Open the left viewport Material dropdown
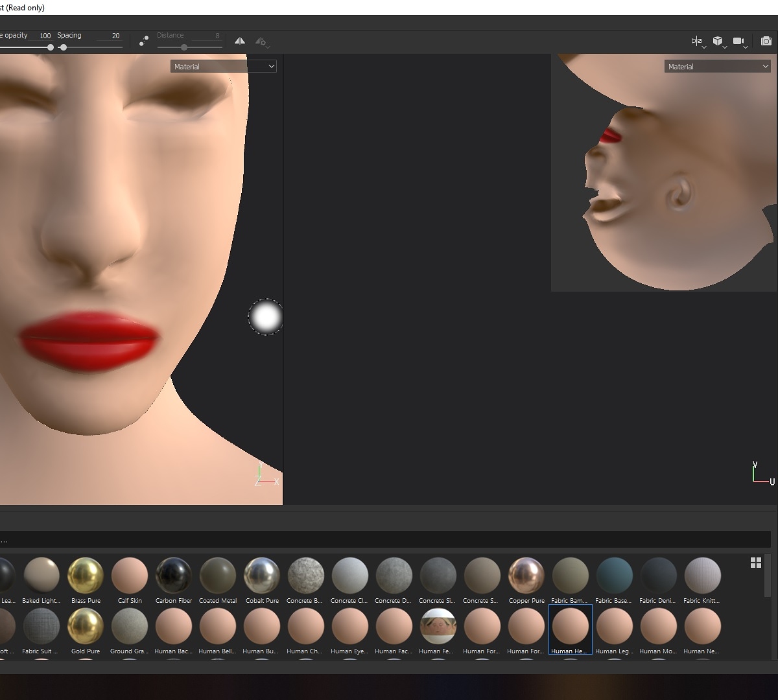Image resolution: width=778 pixels, height=700 pixels. click(x=224, y=66)
